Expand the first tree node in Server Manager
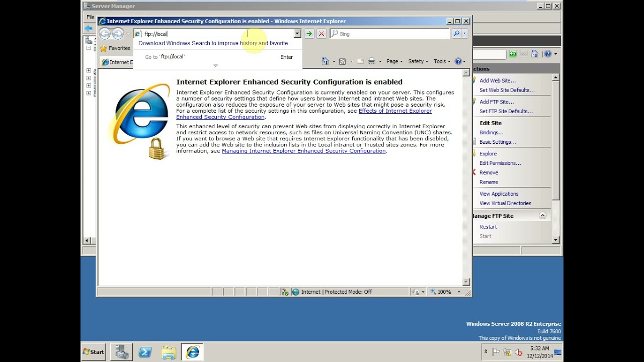Screen dimensions: 644x362 89,70
